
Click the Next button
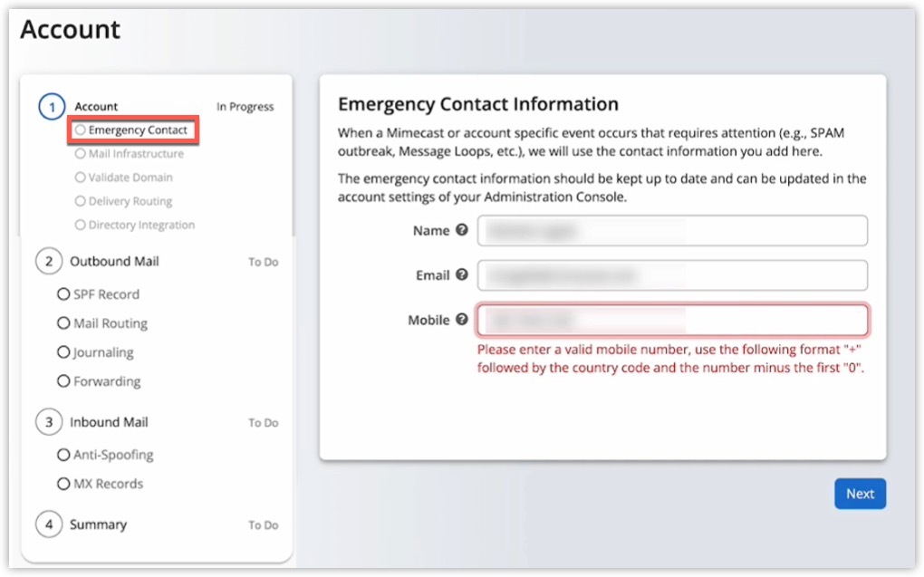859,494
